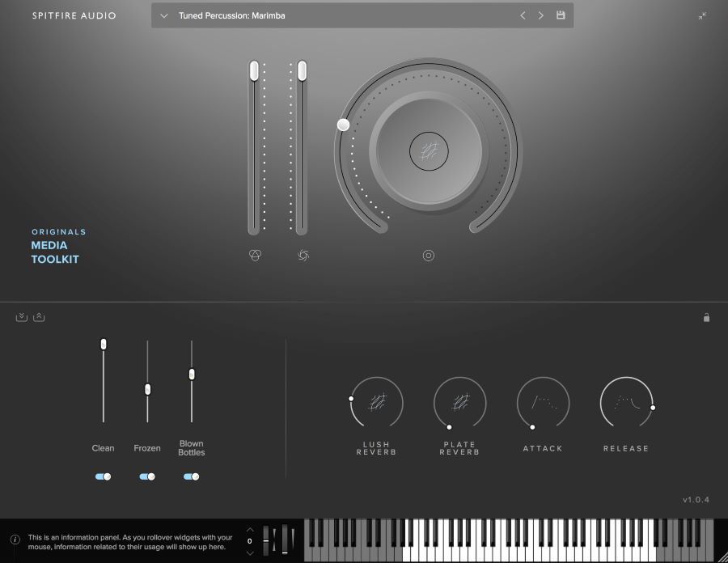This screenshot has width=728, height=563.
Task: Click the Blown Bottles fader handle
Action: pos(192,374)
